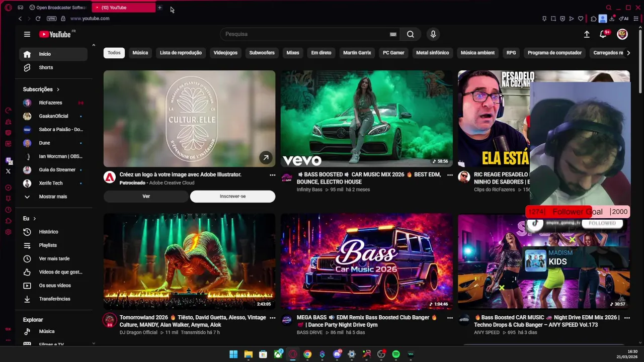The width and height of the screenshot is (644, 362).
Task: Open the YouTube hamburger guide menu
Action: 27,34
